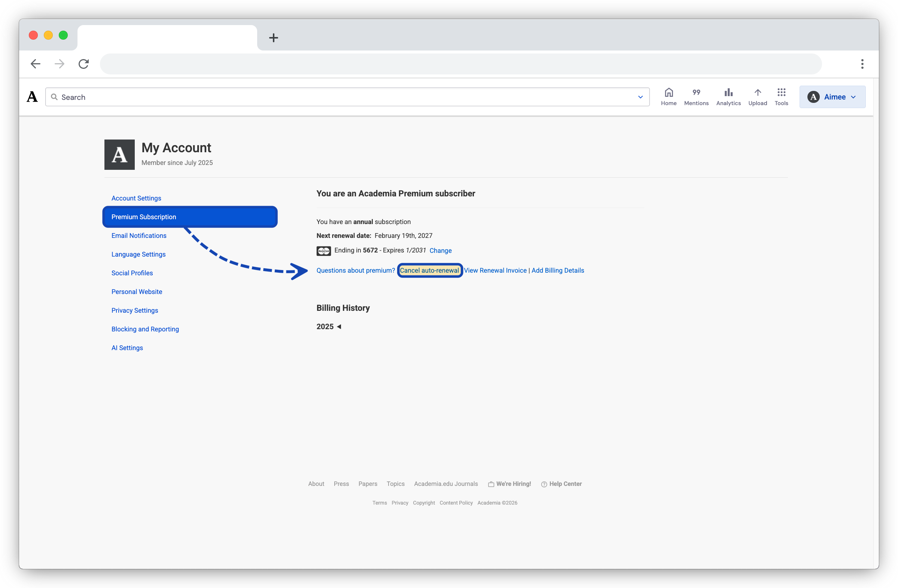The image size is (898, 588).
Task: Focus the Search input field
Action: click(347, 97)
